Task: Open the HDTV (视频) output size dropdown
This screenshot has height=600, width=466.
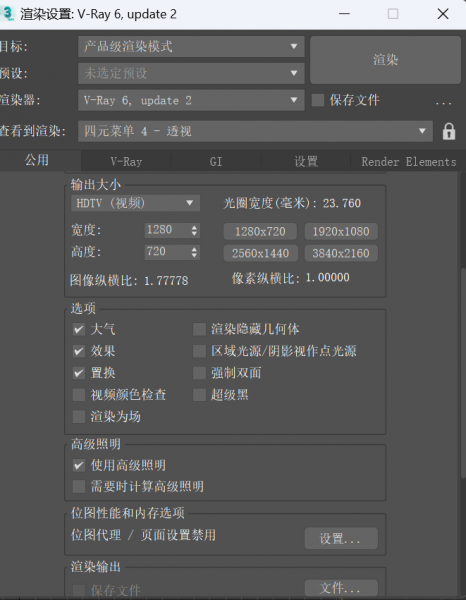Action: (135, 203)
